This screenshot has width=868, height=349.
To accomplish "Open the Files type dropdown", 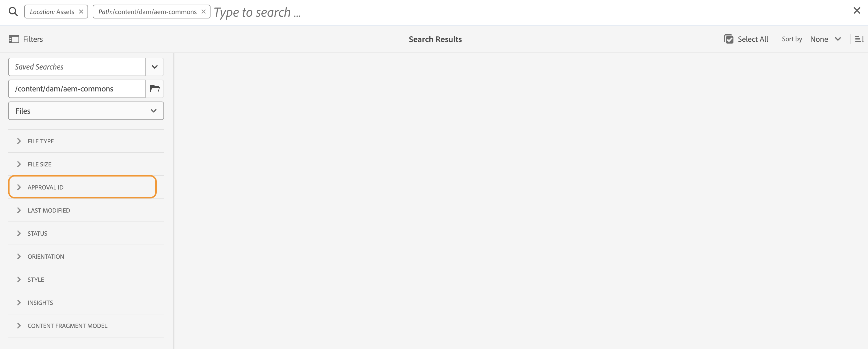I will tap(86, 111).
